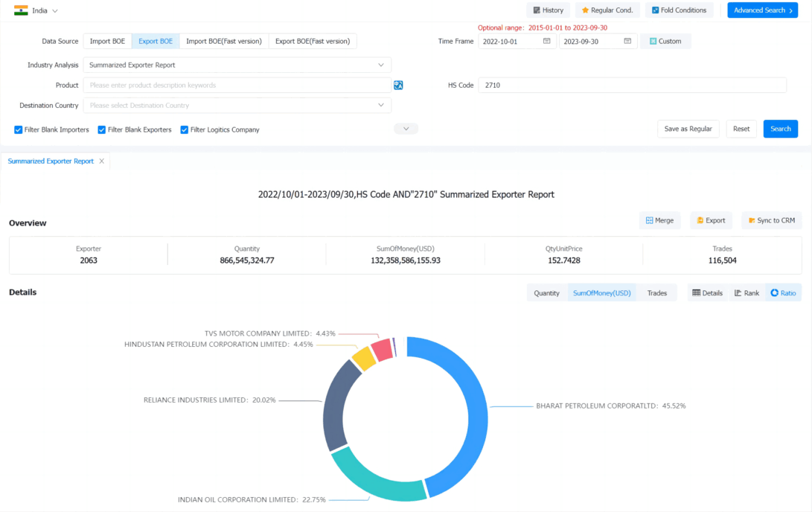
Task: Click SumOfMoney value 132,358,586,155.93
Action: tap(406, 260)
